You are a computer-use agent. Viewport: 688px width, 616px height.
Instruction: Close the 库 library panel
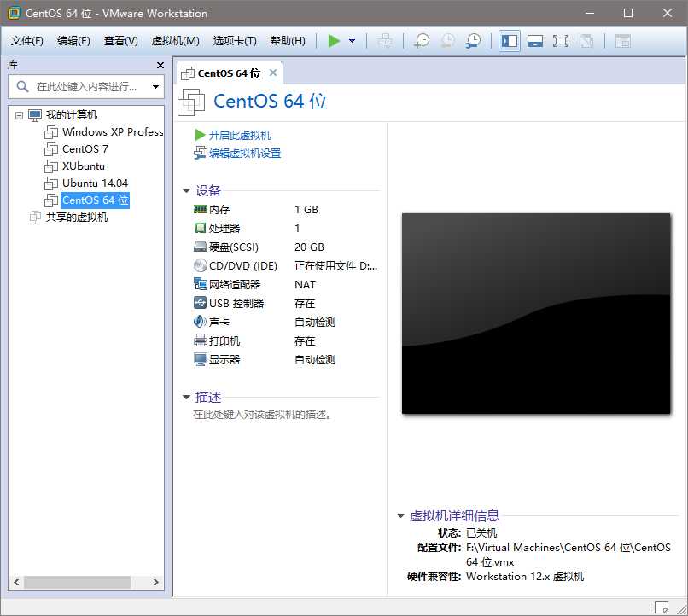click(x=160, y=66)
